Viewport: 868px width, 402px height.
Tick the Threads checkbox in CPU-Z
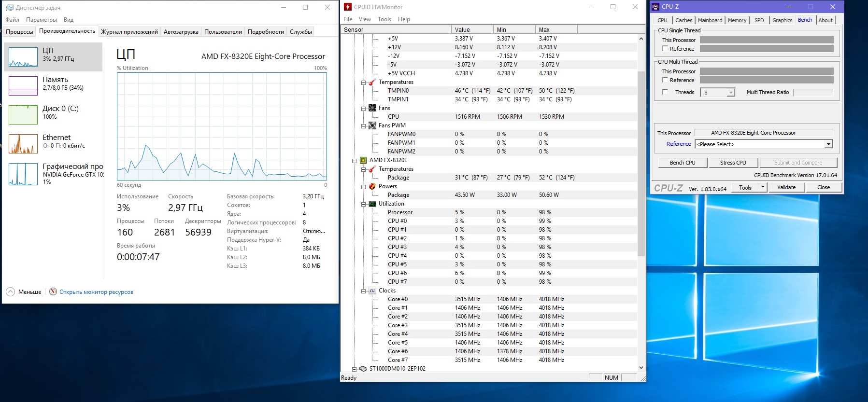click(665, 92)
